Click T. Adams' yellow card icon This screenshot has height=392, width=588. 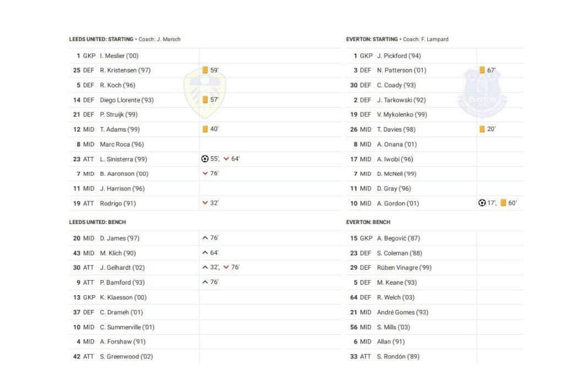coord(205,129)
